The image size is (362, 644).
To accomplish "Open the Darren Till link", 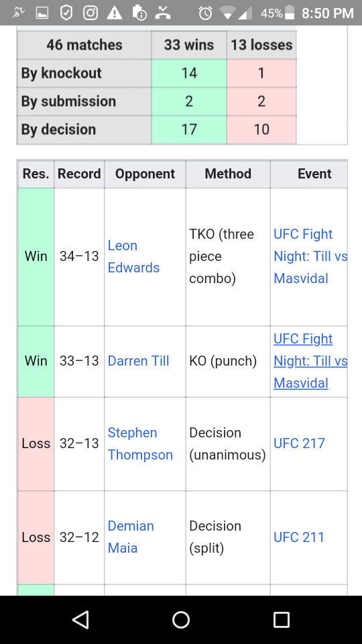I will (x=138, y=361).
